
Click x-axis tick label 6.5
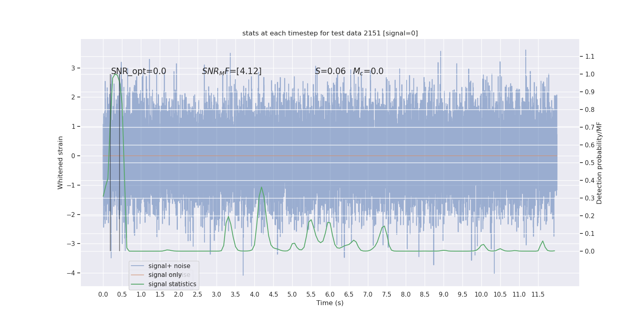(349, 295)
